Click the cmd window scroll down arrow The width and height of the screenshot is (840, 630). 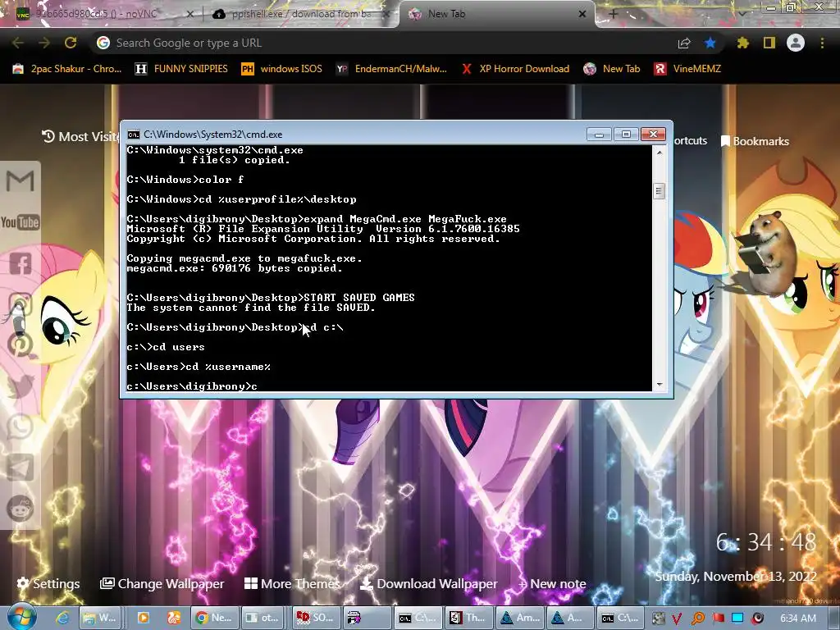(660, 384)
